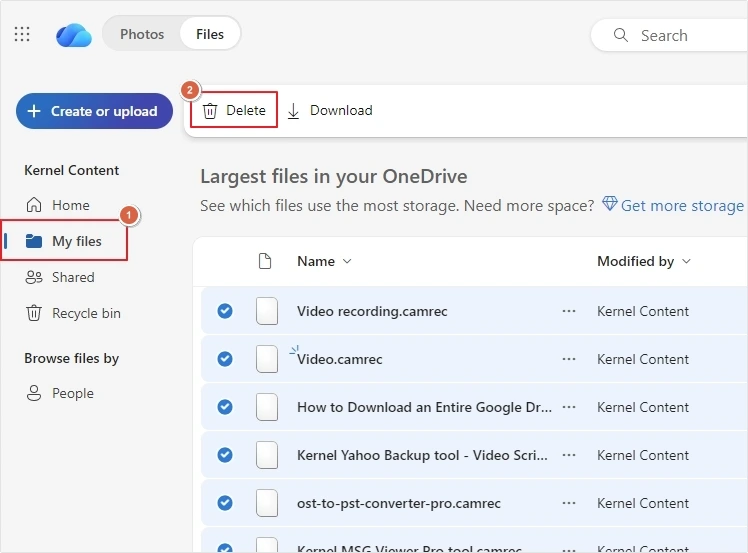Click file icon of How to Download an Entire Google Dr...
Image resolution: width=748 pixels, height=553 pixels.
267,407
